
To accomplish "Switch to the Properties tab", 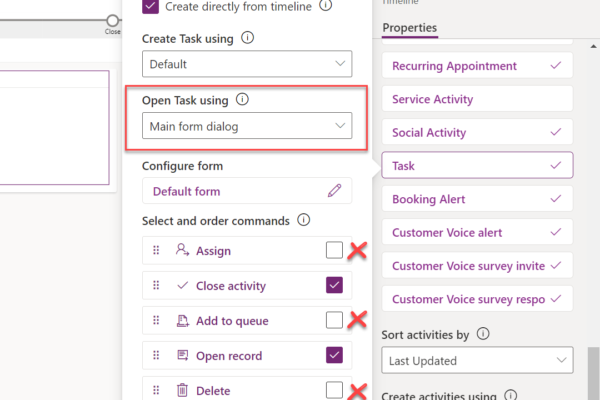I will point(410,27).
